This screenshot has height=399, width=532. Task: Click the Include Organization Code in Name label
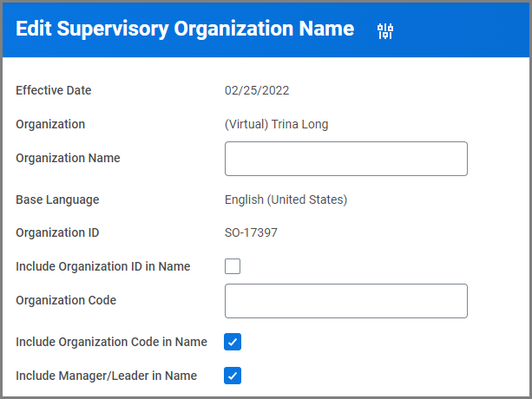(x=111, y=342)
